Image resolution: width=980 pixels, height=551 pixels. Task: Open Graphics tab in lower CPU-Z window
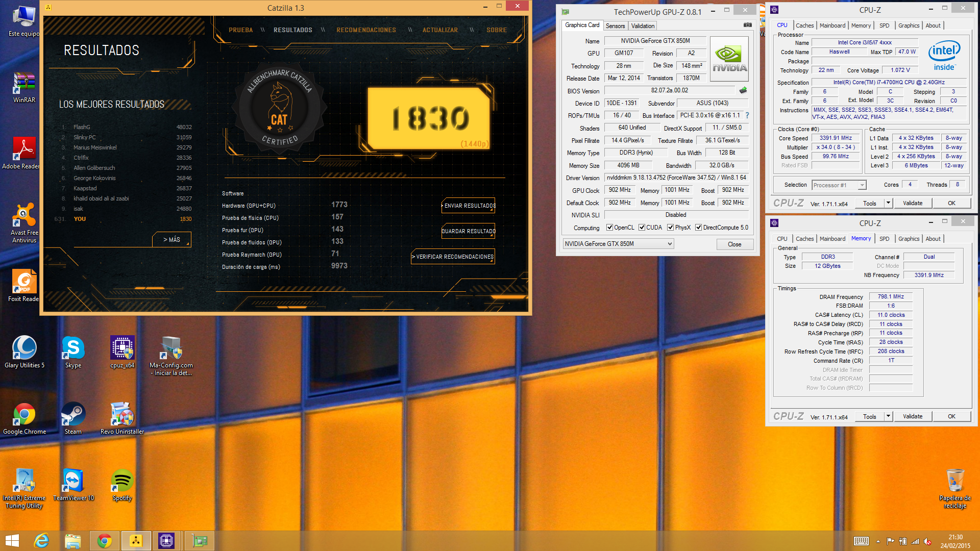click(909, 239)
